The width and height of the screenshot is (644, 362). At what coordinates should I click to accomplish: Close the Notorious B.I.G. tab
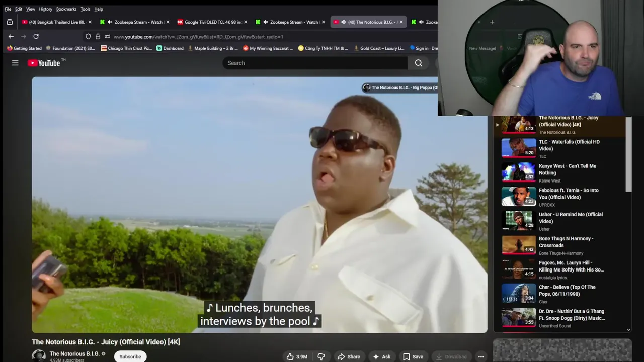pos(401,22)
